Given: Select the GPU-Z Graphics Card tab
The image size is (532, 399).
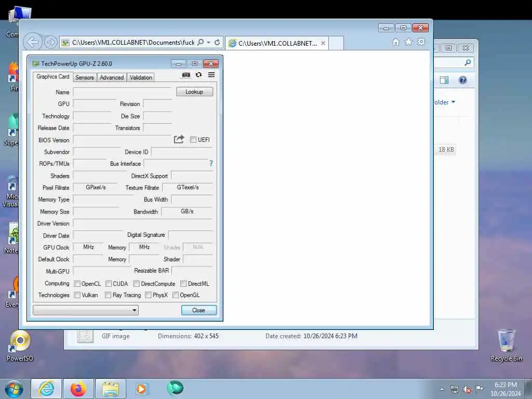Looking at the screenshot, I should [x=52, y=77].
